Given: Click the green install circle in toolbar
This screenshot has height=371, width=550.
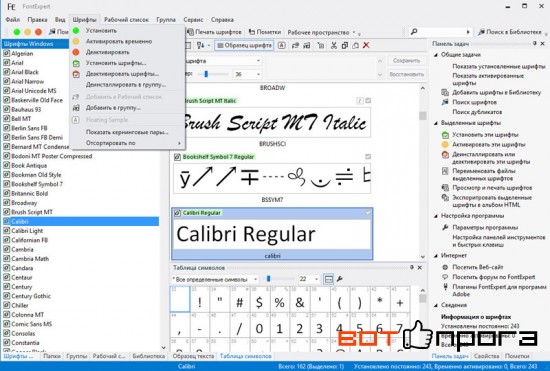Looking at the screenshot, I should pyautogui.click(x=16, y=32).
